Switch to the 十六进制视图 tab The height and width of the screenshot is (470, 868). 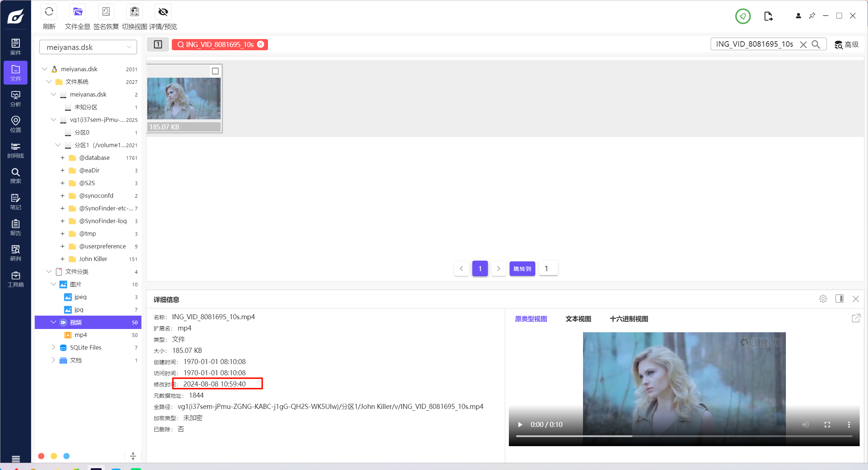point(629,319)
